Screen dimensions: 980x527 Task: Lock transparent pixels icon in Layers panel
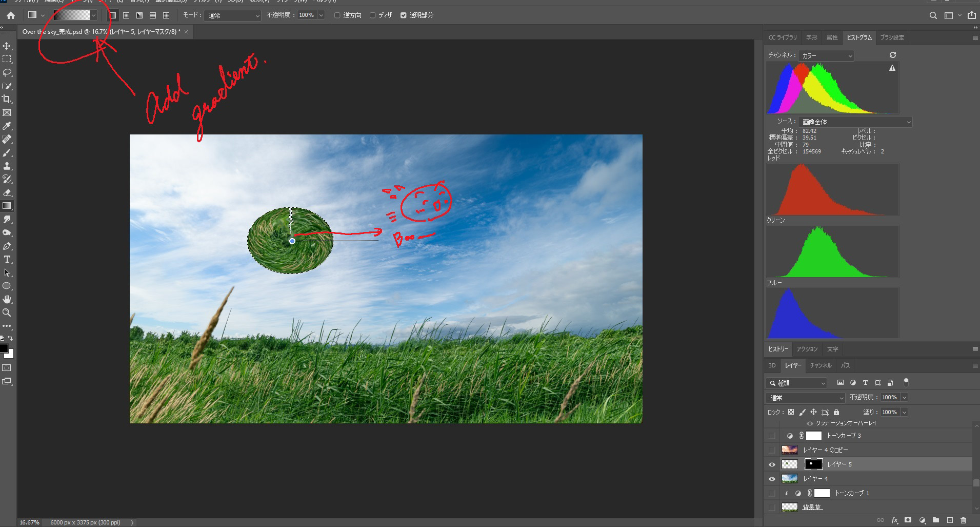[791, 412]
